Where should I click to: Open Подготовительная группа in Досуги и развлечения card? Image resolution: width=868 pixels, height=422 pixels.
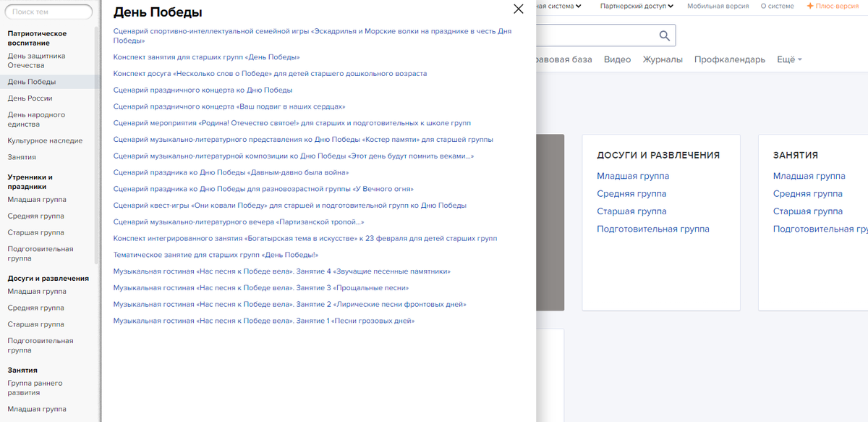(653, 229)
